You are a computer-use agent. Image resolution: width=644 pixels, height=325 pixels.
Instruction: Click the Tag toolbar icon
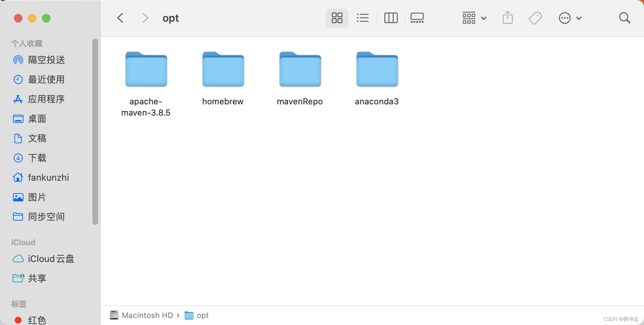535,18
